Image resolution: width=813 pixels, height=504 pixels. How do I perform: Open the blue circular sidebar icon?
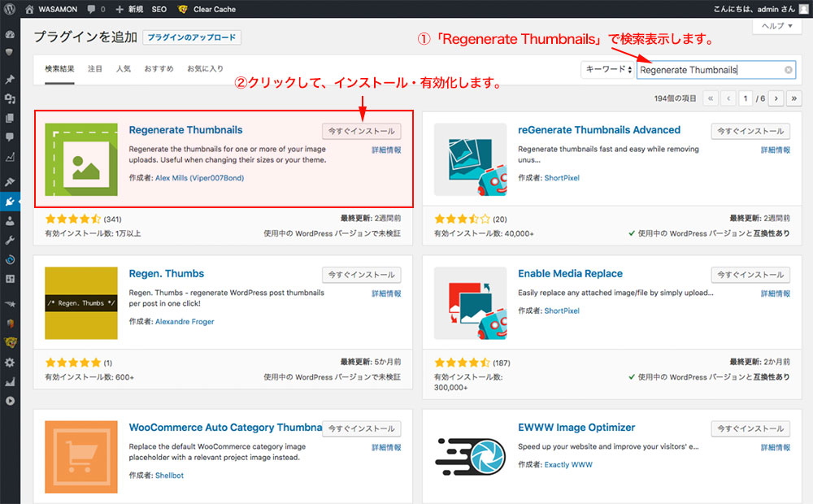10,260
